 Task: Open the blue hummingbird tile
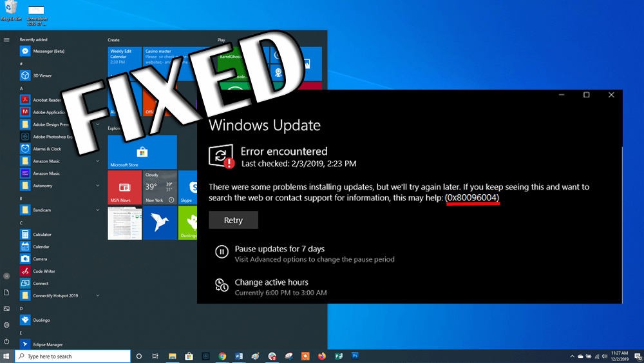coord(160,223)
